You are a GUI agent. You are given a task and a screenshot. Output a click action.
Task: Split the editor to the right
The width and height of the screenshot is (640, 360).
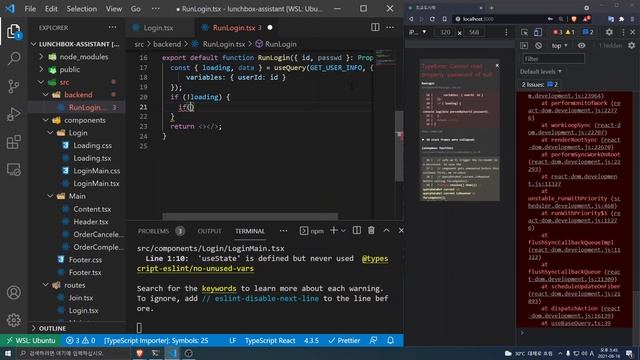point(375,27)
